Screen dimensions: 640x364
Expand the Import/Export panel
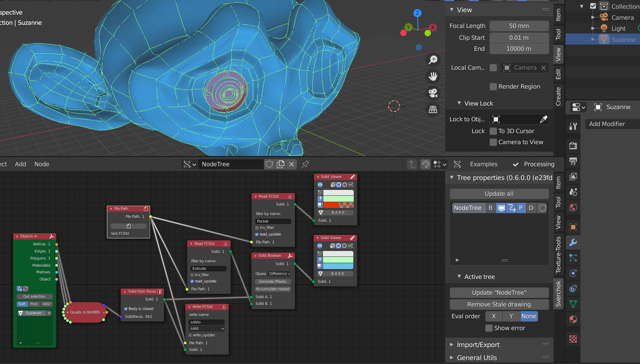pyautogui.click(x=452, y=345)
